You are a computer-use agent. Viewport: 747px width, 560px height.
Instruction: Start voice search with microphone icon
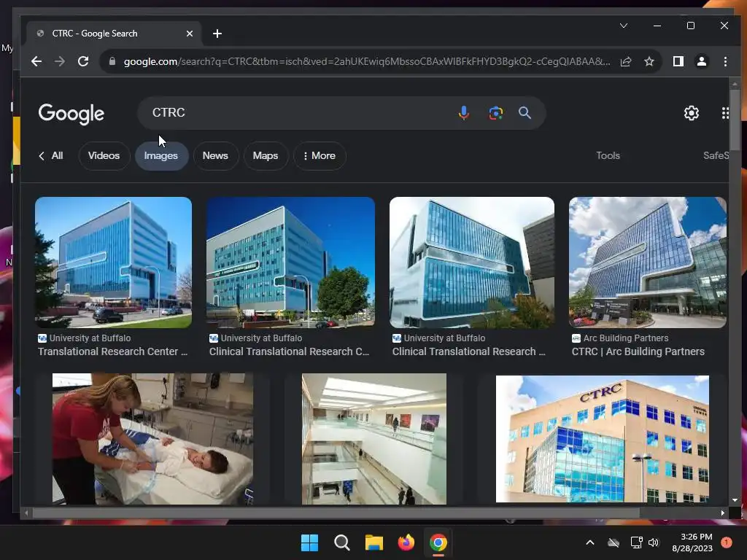click(463, 113)
